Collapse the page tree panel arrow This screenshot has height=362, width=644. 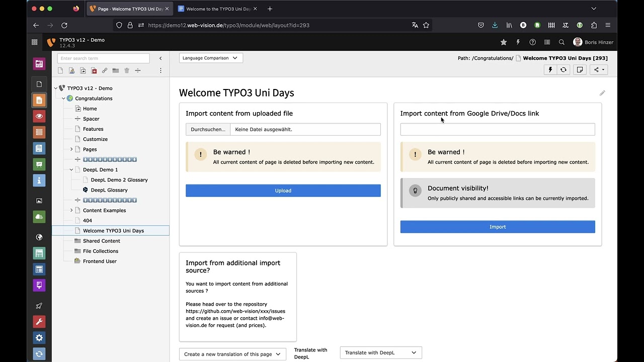[x=160, y=58]
